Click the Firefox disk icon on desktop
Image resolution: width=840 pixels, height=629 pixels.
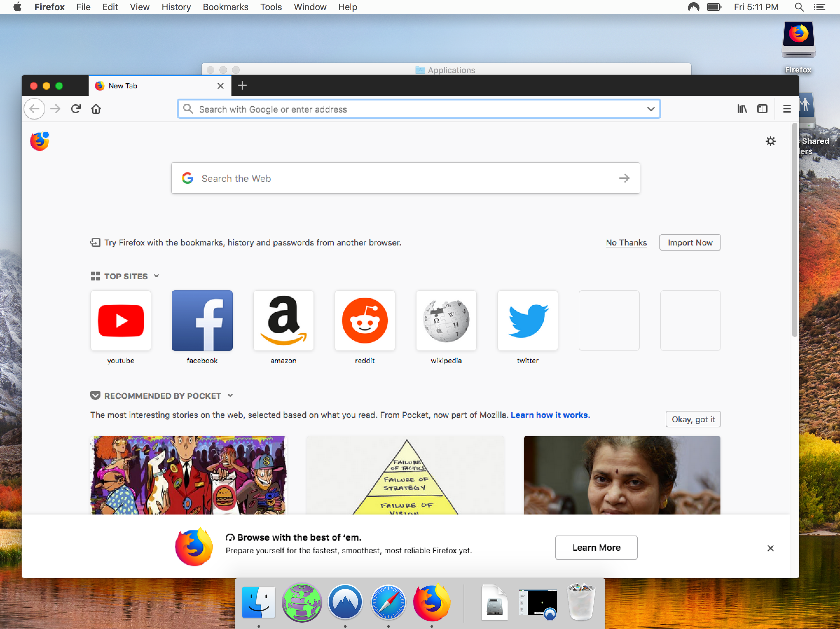click(798, 39)
